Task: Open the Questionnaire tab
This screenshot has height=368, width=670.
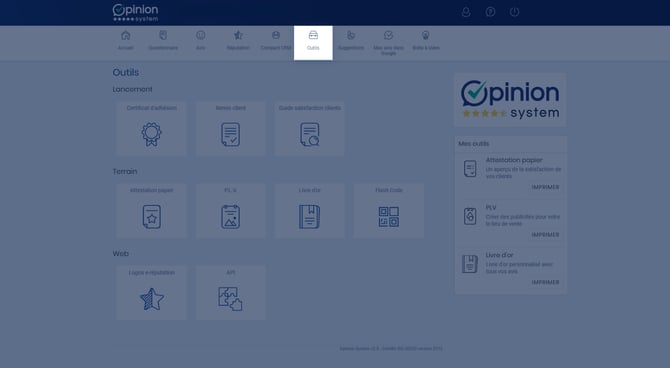Action: pyautogui.click(x=163, y=41)
